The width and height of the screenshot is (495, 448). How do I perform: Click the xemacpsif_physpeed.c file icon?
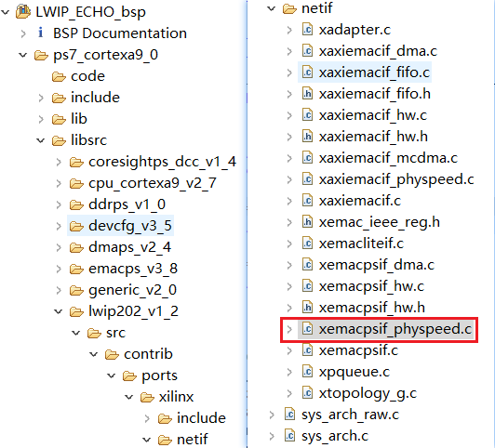coord(307,329)
